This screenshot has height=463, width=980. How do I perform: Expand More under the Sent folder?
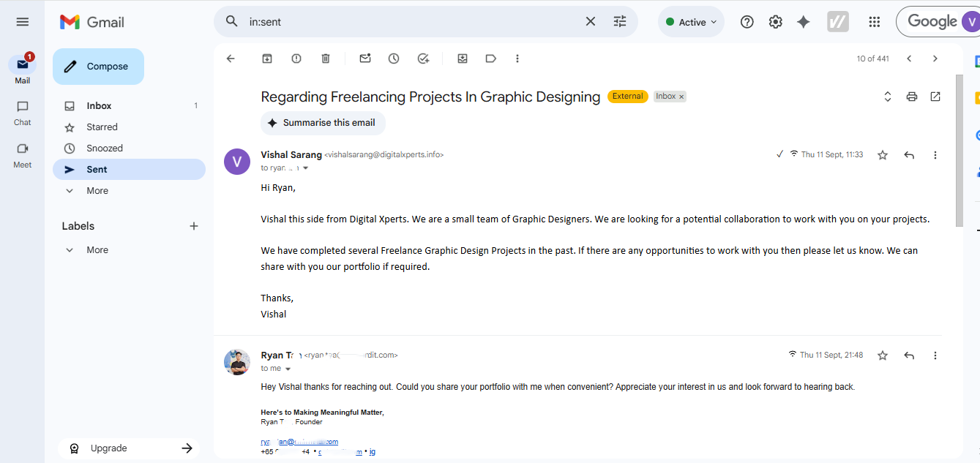coord(97,191)
